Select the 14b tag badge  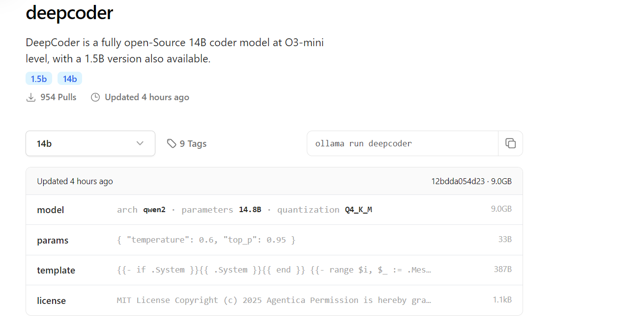click(x=70, y=79)
